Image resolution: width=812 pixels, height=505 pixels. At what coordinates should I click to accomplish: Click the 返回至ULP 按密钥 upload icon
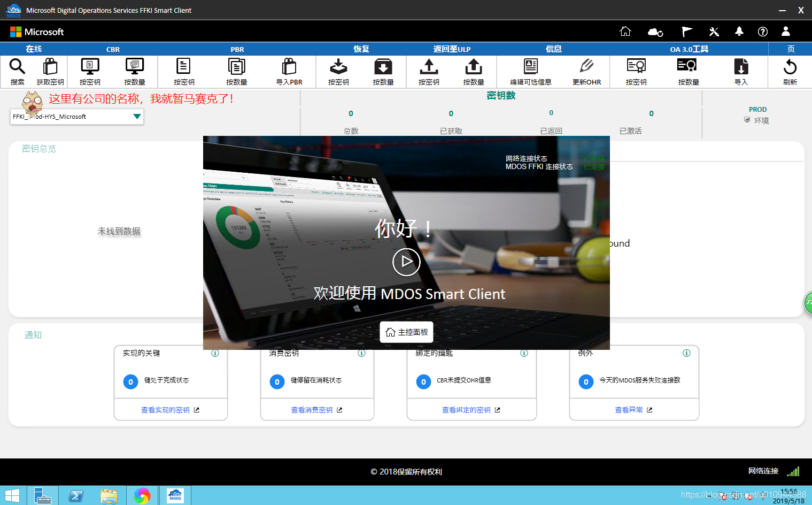429,66
